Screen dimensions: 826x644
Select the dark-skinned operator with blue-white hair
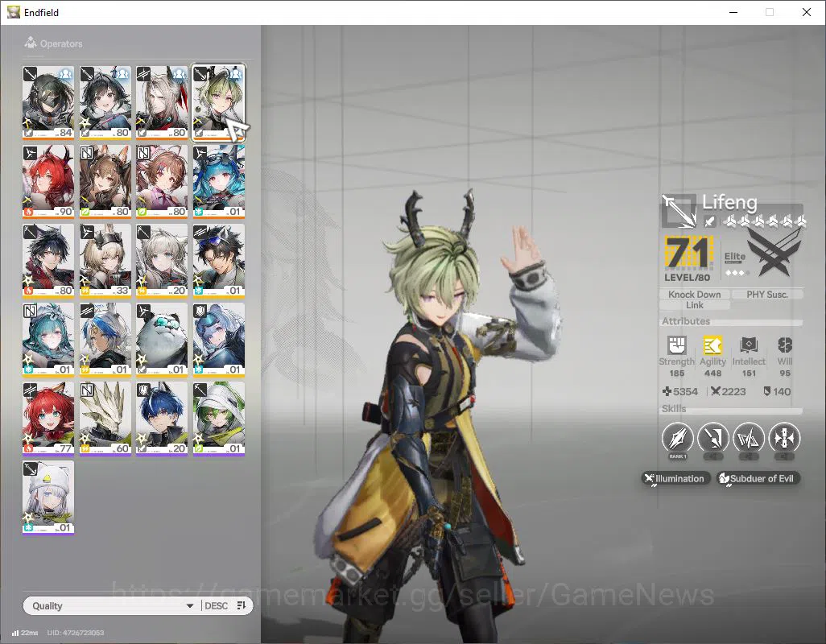click(x=105, y=339)
